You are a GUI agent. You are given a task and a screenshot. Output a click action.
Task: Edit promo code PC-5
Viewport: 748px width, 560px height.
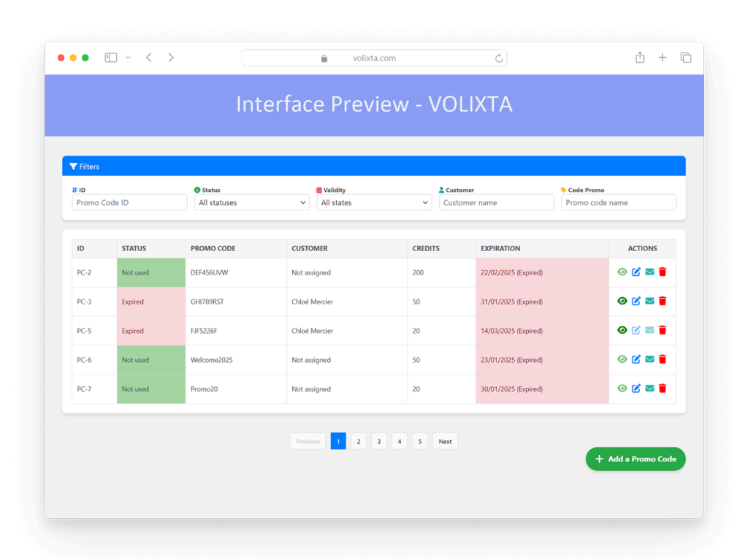tap(636, 330)
